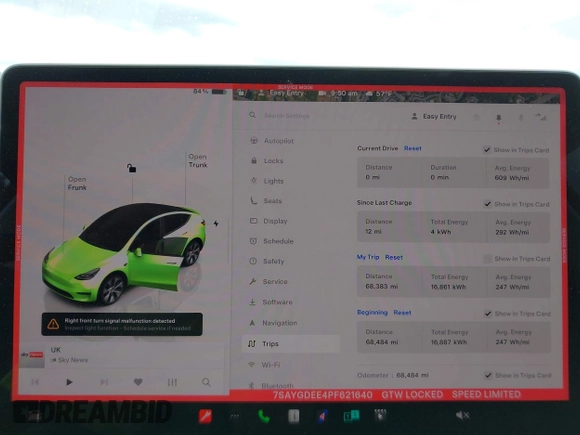
Task: Open Seats settings
Action: pos(266,201)
